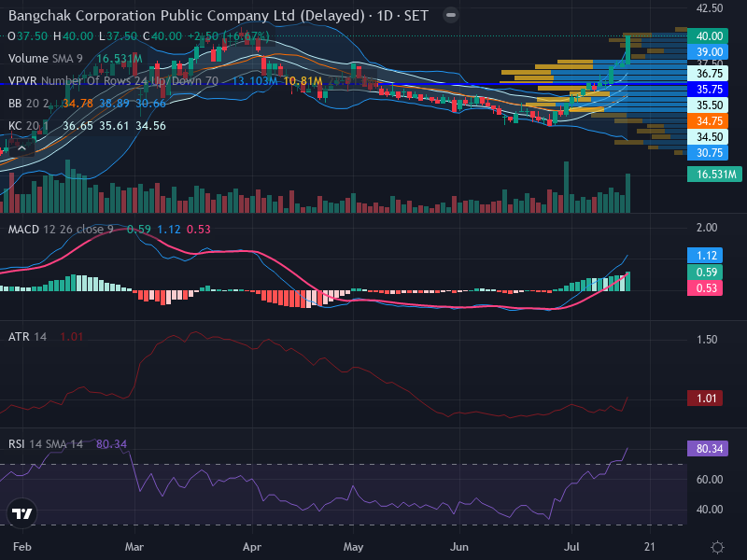Click the 42.50 price scale label
Viewport: 747px width, 560px height.
pos(710,8)
